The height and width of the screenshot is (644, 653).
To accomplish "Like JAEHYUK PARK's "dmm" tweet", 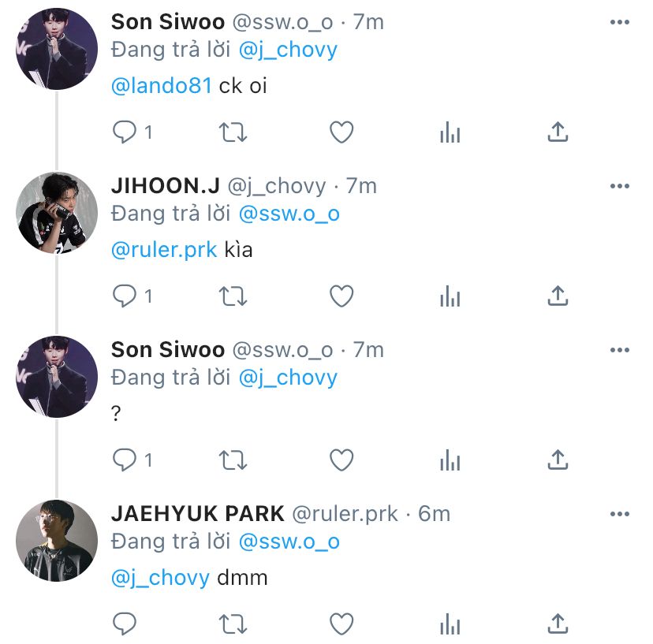I will pos(341,624).
